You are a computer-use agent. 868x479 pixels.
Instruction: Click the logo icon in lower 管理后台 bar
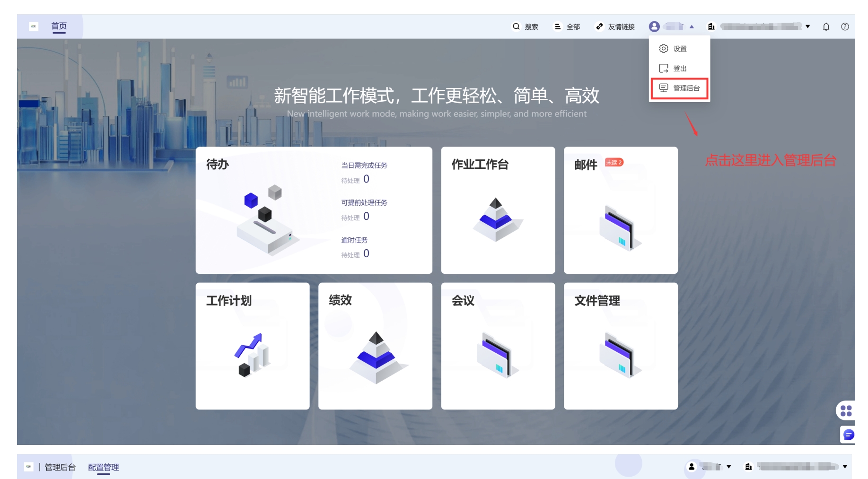(28, 467)
